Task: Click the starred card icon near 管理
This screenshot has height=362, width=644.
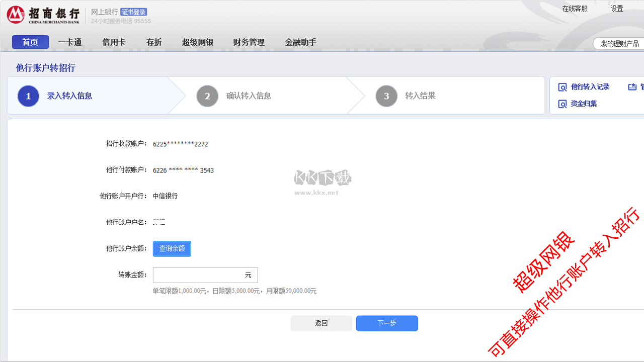Action: click(633, 87)
